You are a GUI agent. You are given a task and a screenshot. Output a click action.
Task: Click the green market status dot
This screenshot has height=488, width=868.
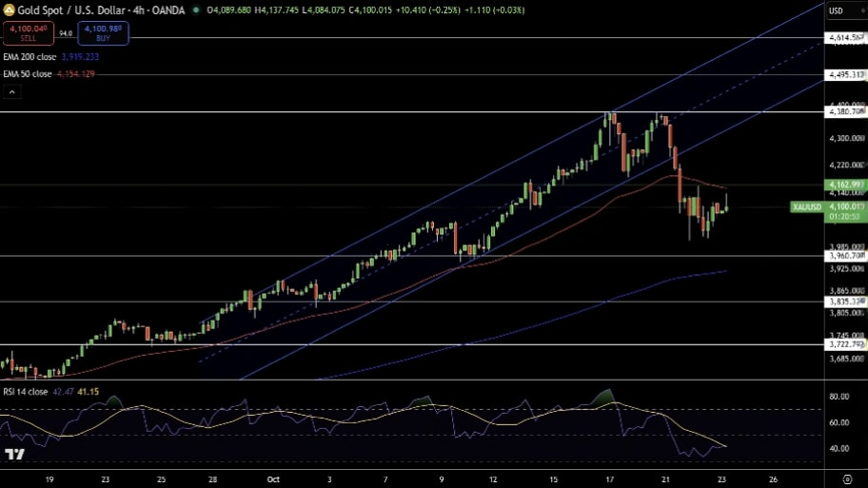coord(196,10)
